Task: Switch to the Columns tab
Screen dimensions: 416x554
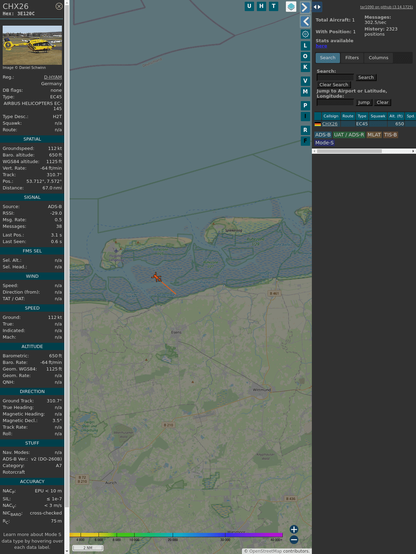Action: (x=378, y=58)
